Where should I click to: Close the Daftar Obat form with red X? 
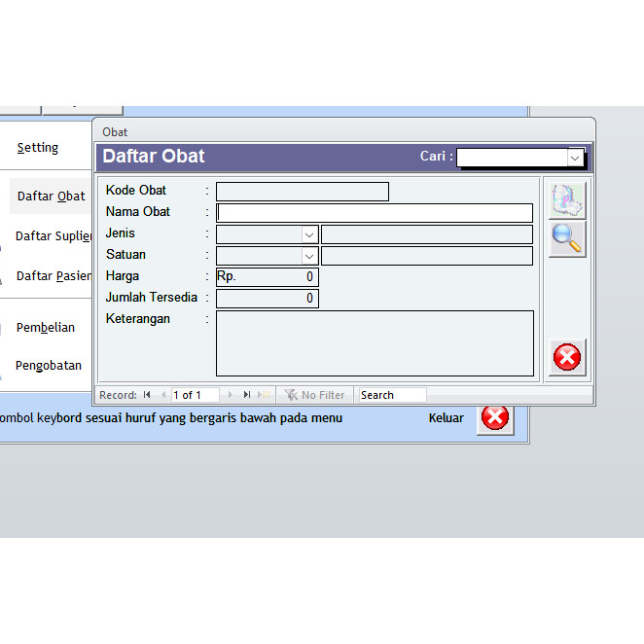pos(567,357)
